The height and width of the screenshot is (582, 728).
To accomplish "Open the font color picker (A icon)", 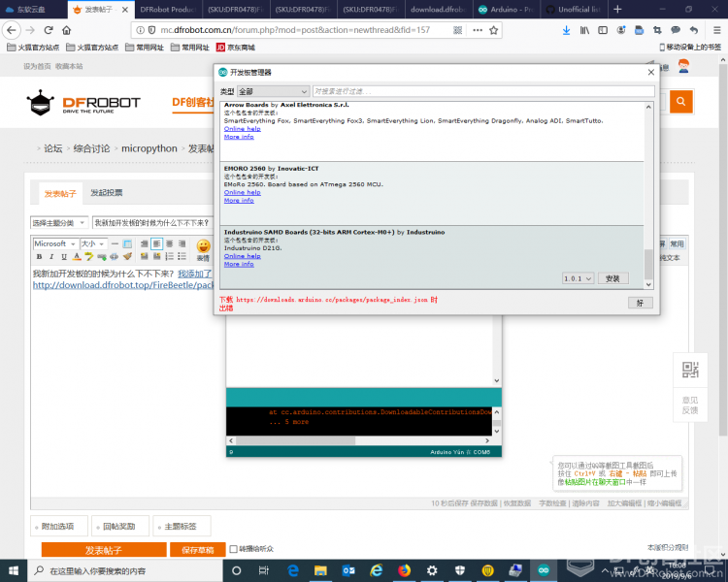I will 77,257.
